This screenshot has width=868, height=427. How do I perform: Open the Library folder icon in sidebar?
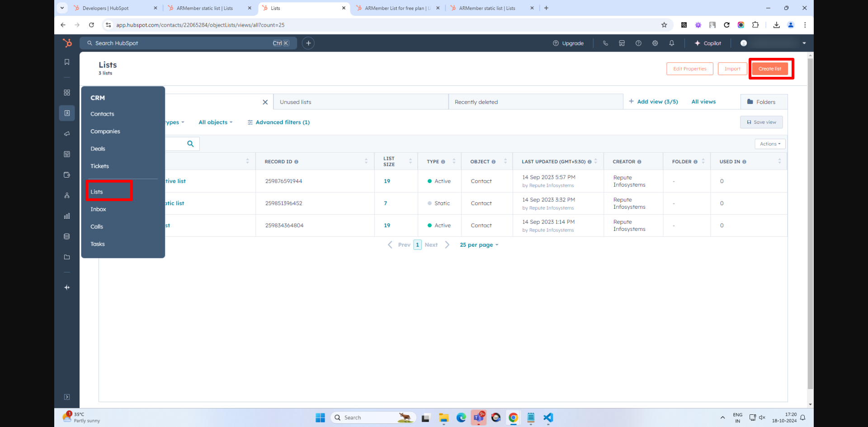point(67,257)
